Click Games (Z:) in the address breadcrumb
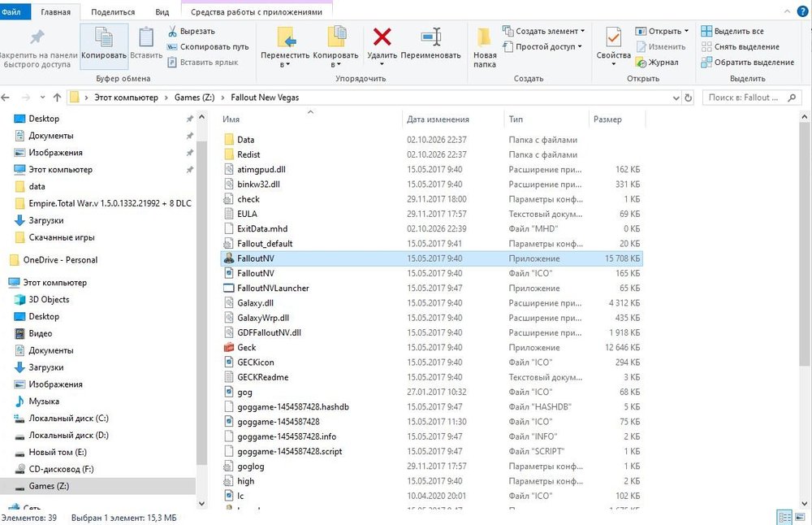Viewport: 812px width, 525px height. click(x=195, y=98)
